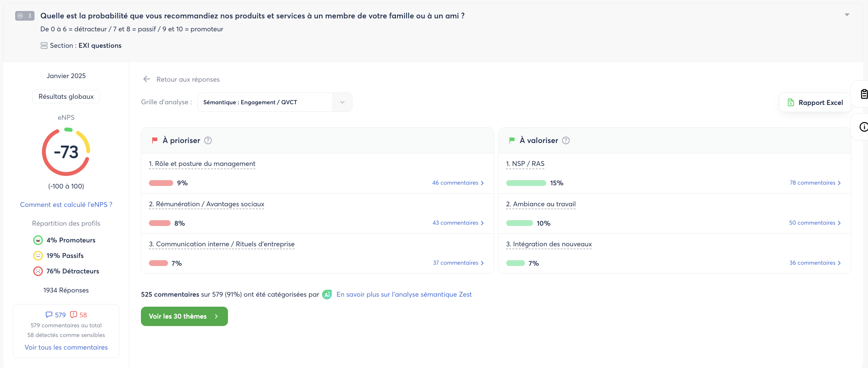The height and width of the screenshot is (368, 868).
Task: Click the info icon on the right edge
Action: [x=864, y=127]
